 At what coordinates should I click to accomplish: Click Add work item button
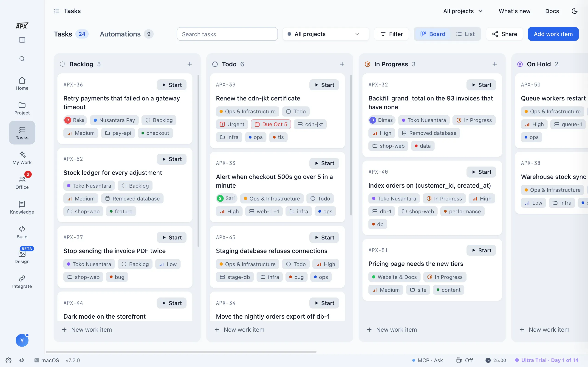pos(553,34)
